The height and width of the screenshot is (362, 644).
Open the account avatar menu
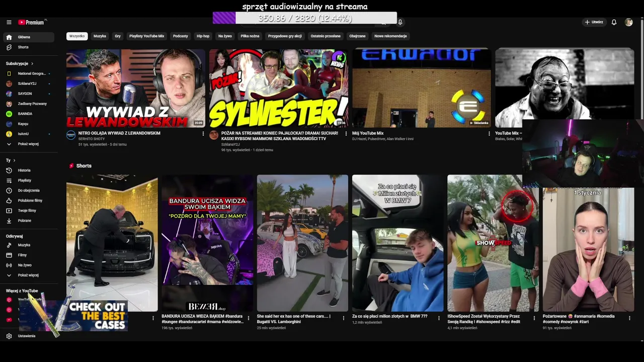(628, 22)
